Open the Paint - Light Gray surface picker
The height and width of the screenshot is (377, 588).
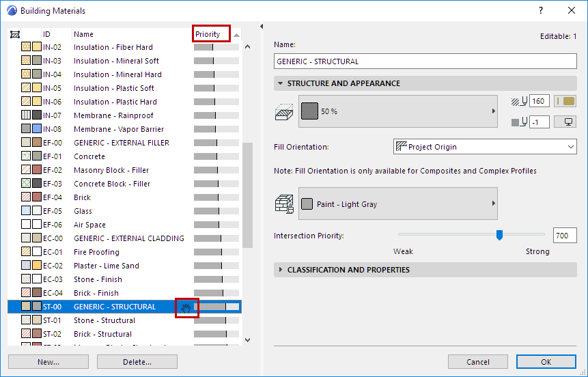[398, 204]
